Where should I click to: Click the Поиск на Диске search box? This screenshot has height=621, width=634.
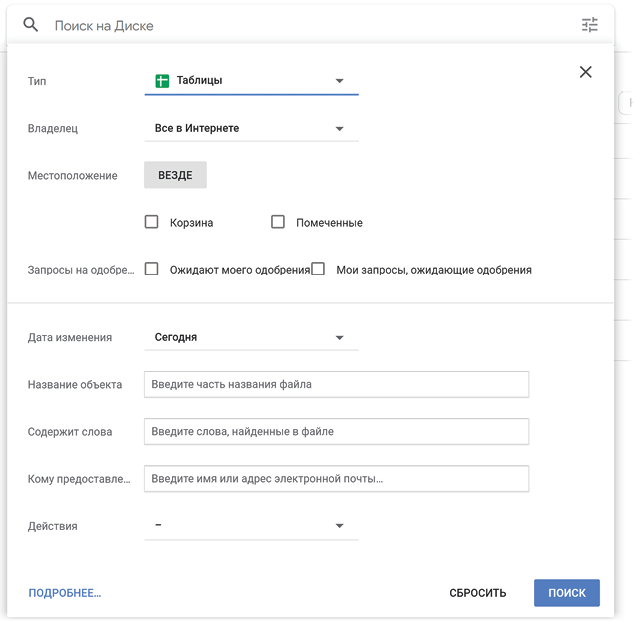(x=300, y=25)
